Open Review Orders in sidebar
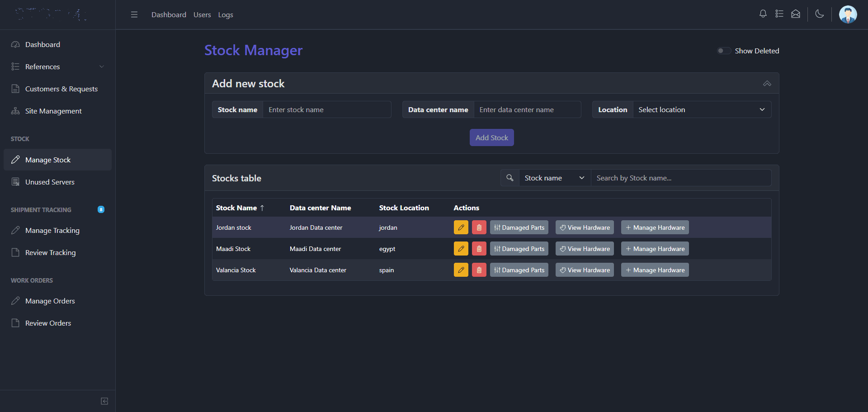The image size is (868, 412). click(x=57, y=323)
